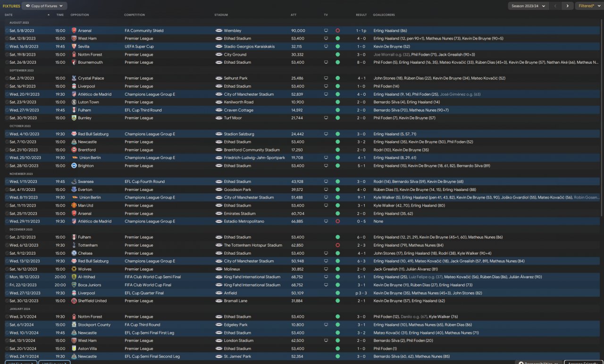Open the Estadio Metropolitano stadium link
604x364 pixels.
244,221
